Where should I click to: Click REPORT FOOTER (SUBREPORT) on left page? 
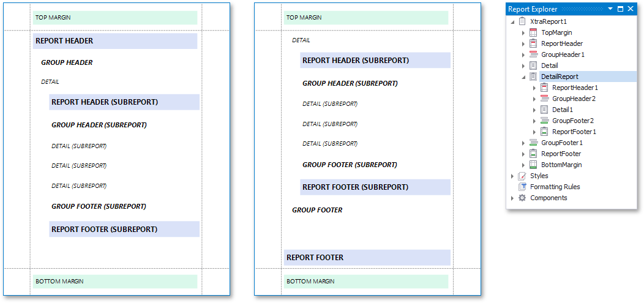(104, 229)
